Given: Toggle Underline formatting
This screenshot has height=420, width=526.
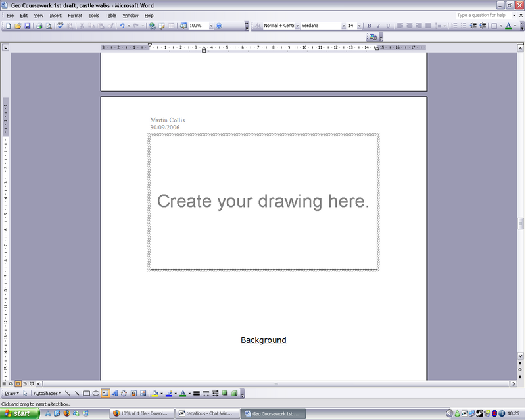Looking at the screenshot, I should (x=388, y=26).
